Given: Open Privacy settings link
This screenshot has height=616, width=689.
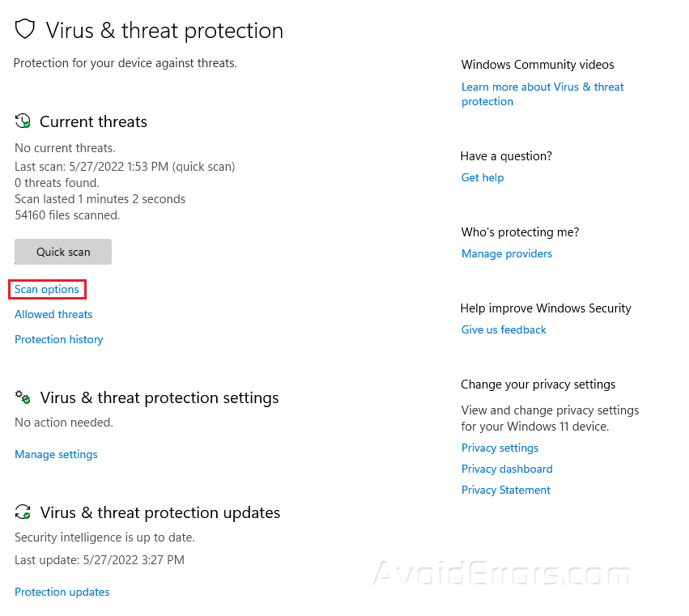Looking at the screenshot, I should point(500,448).
